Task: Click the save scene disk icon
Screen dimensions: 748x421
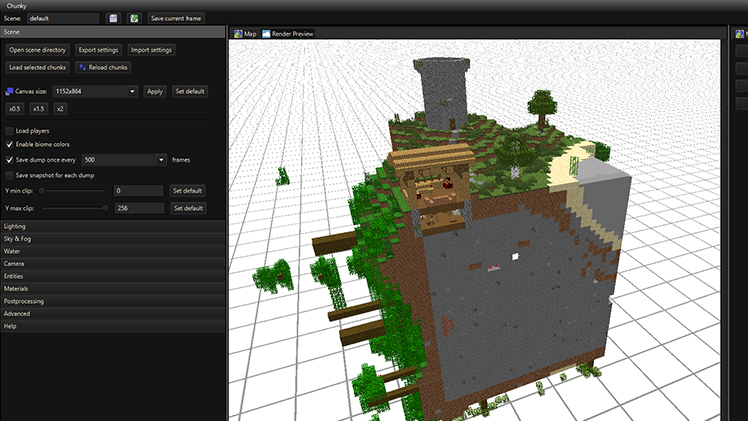Action: [x=114, y=18]
